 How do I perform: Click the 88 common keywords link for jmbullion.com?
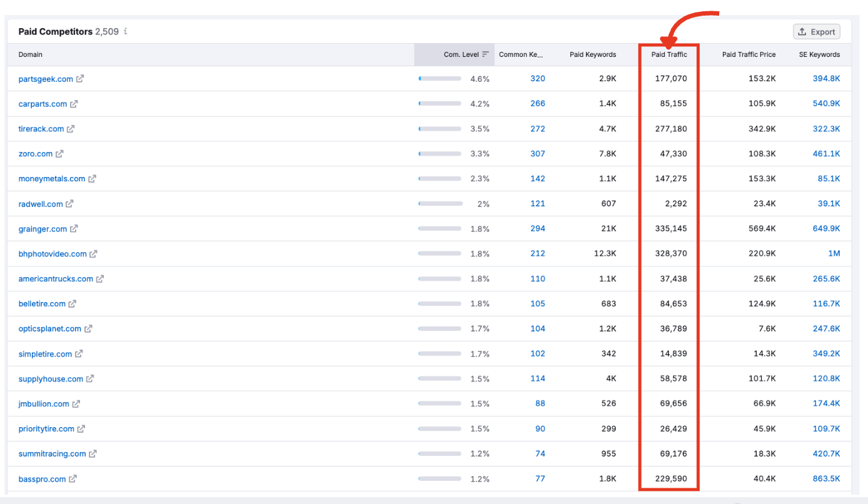click(540, 403)
